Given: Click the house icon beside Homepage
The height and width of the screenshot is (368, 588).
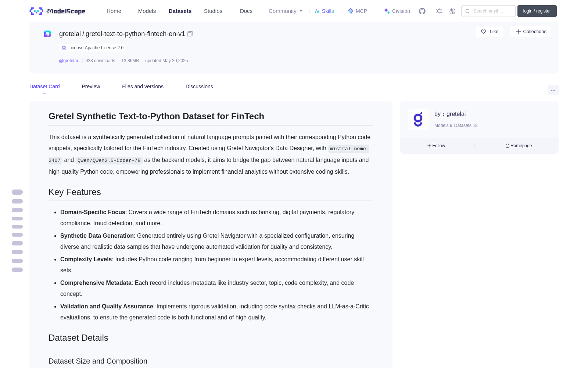Looking at the screenshot, I should coord(508,146).
